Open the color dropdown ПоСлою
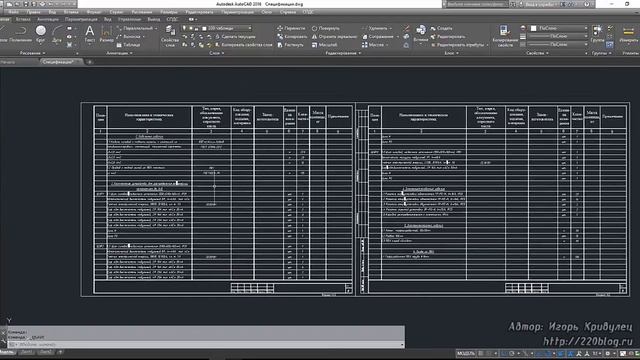The width and height of the screenshot is (640, 360). [558, 28]
